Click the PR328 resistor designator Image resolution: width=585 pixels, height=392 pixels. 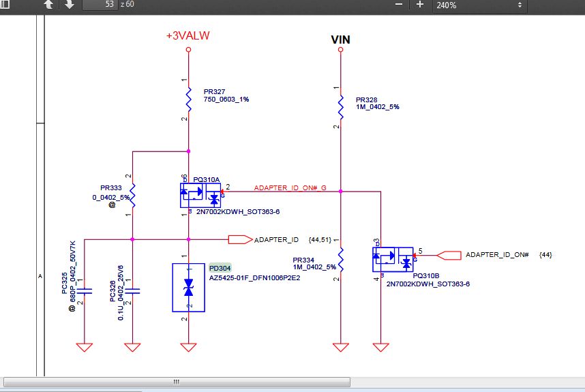coord(366,100)
